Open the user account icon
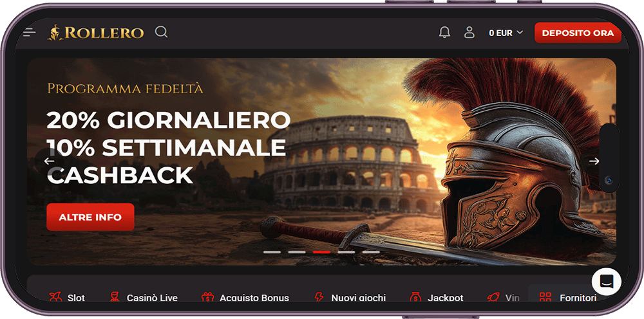The width and height of the screenshot is (644, 319). pos(469,32)
